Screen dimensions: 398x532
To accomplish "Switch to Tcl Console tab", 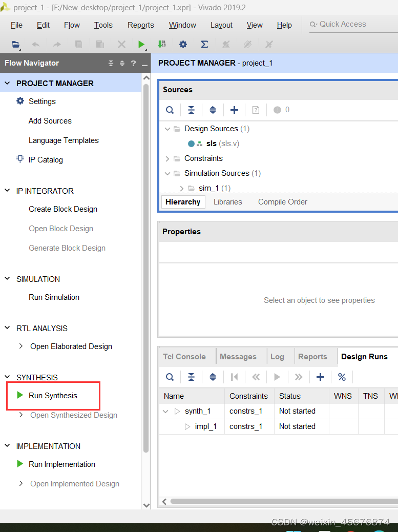I will pos(184,357).
